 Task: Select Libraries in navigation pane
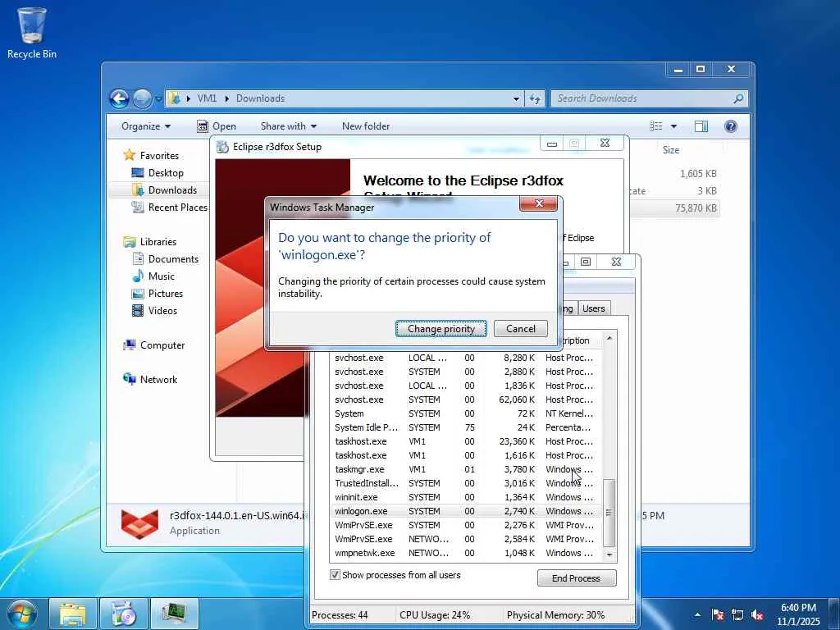tap(149, 242)
